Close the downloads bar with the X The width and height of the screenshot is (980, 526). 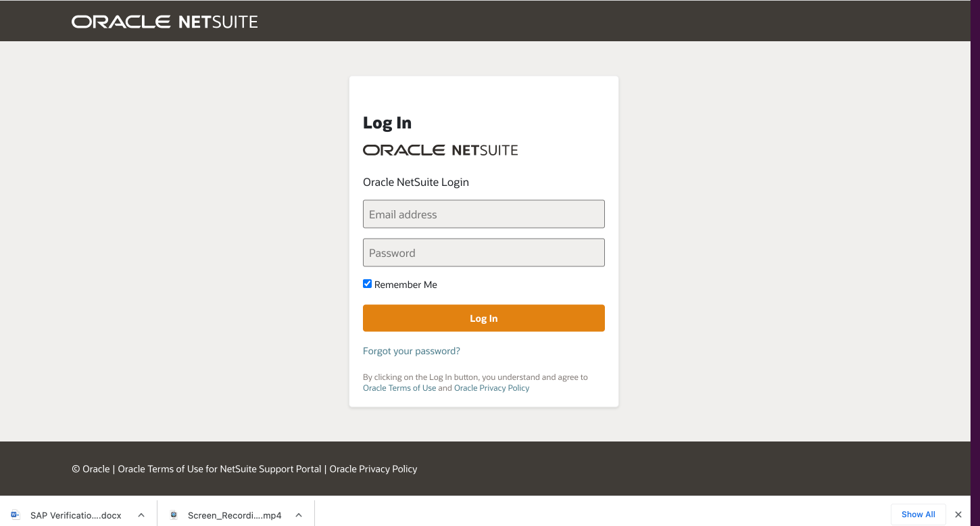tap(958, 515)
